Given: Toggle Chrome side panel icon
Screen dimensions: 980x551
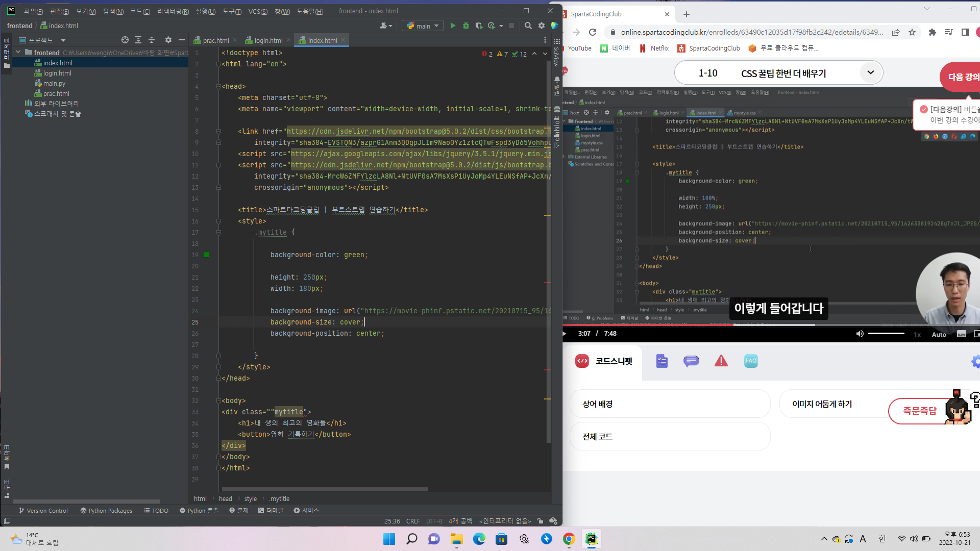Looking at the screenshot, I should click(x=965, y=32).
